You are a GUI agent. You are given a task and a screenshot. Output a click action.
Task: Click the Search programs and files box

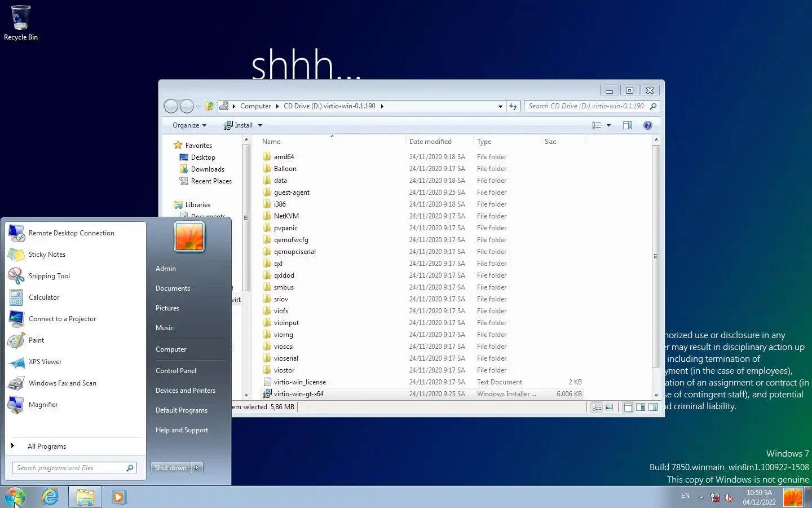coord(74,468)
